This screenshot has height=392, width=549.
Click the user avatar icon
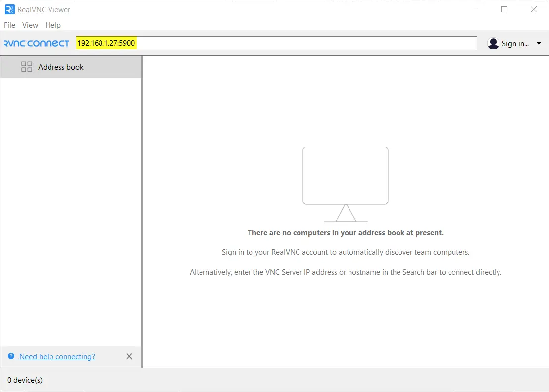point(493,44)
